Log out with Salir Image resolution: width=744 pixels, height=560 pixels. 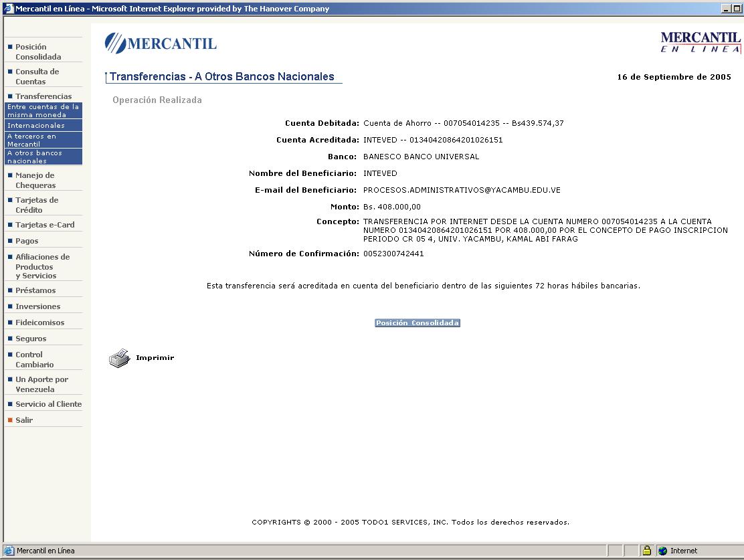click(23, 420)
